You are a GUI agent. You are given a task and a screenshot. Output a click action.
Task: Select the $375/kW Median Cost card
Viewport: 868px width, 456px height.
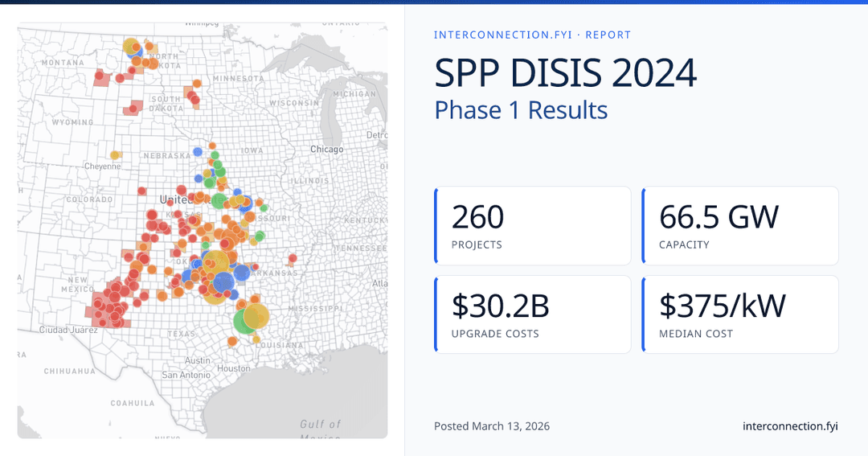[740, 314]
